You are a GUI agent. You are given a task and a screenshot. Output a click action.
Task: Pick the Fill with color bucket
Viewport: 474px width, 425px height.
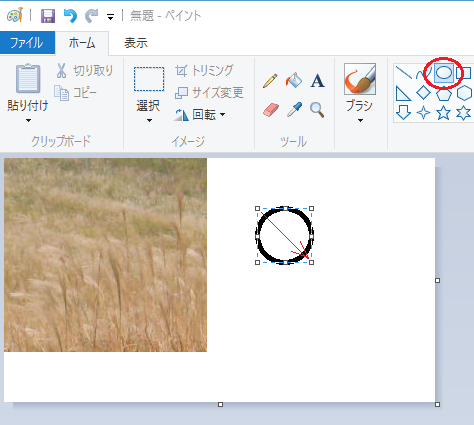pyautogui.click(x=294, y=80)
